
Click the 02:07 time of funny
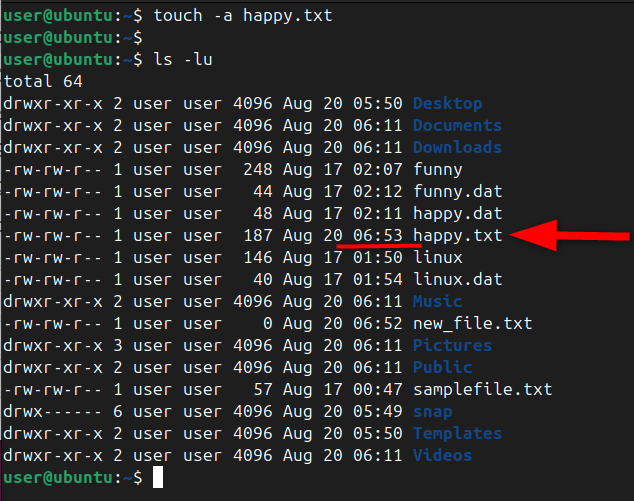[378, 170]
